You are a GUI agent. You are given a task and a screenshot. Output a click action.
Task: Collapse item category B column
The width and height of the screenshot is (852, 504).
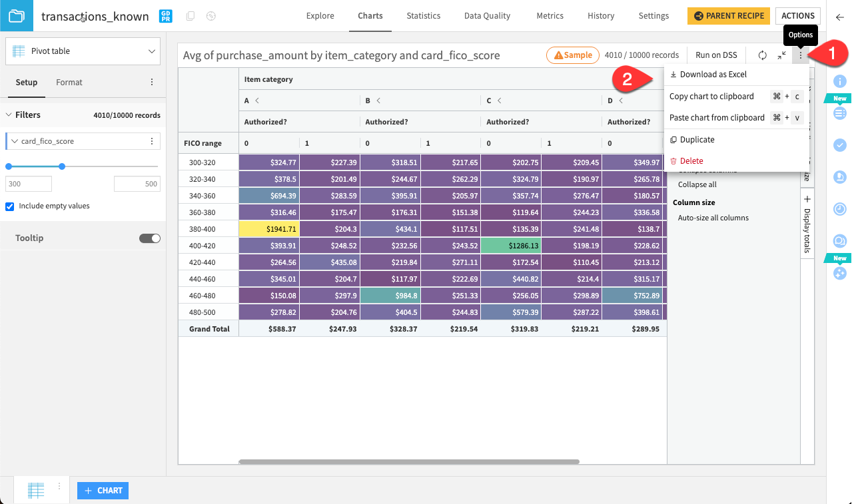(378, 101)
